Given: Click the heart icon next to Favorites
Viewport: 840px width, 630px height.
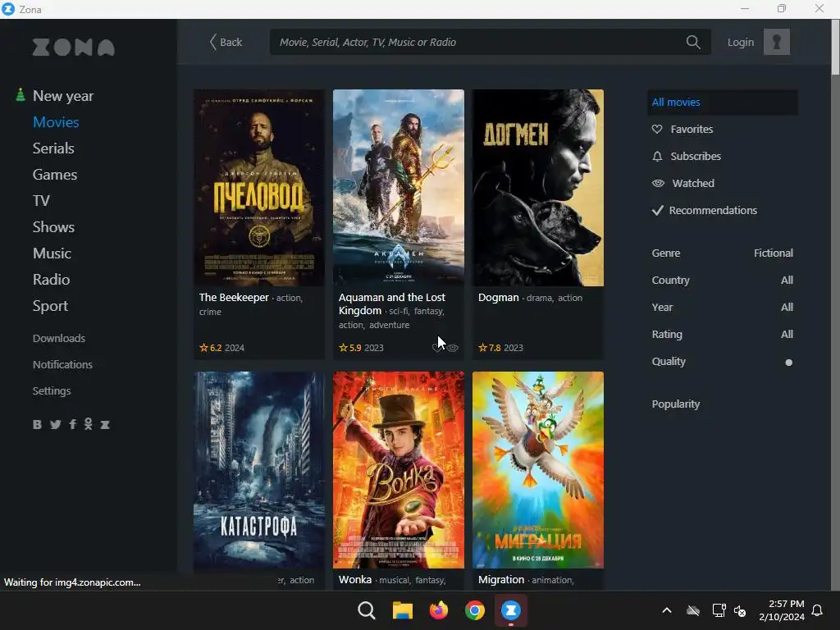Looking at the screenshot, I should tap(657, 129).
